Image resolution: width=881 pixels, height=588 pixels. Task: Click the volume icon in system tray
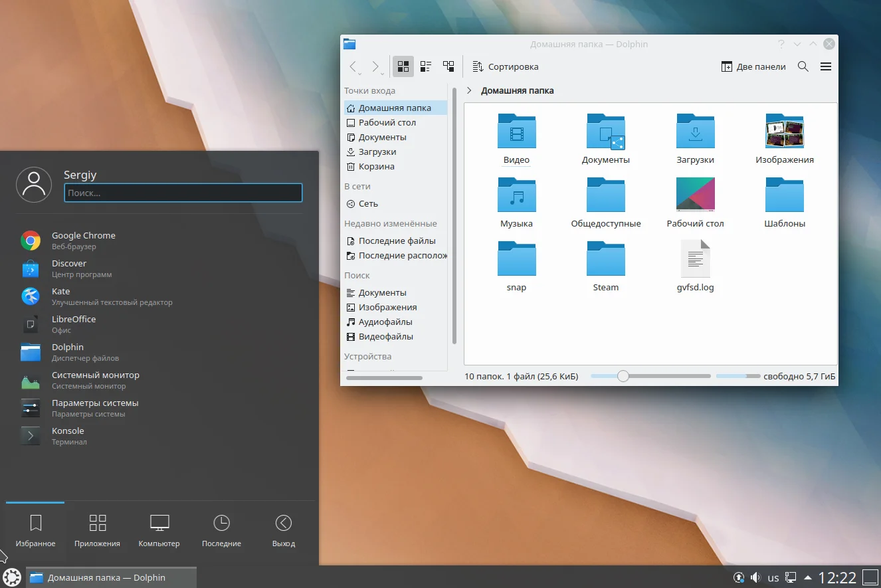pyautogui.click(x=755, y=577)
